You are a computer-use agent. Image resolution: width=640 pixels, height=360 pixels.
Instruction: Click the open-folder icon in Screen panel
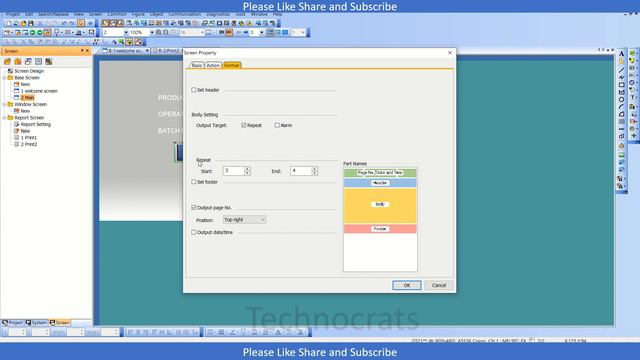(7, 62)
